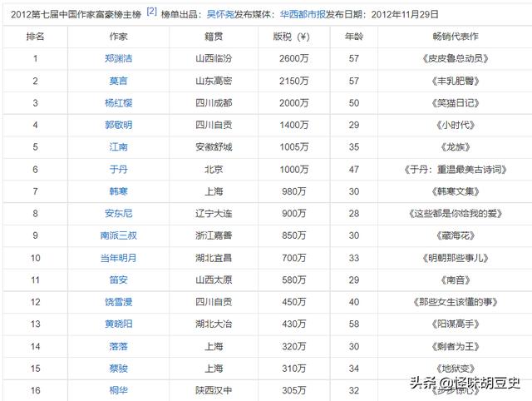532x401 pixels.
Task: Open the link for author 蔡骏
Action: (118, 369)
